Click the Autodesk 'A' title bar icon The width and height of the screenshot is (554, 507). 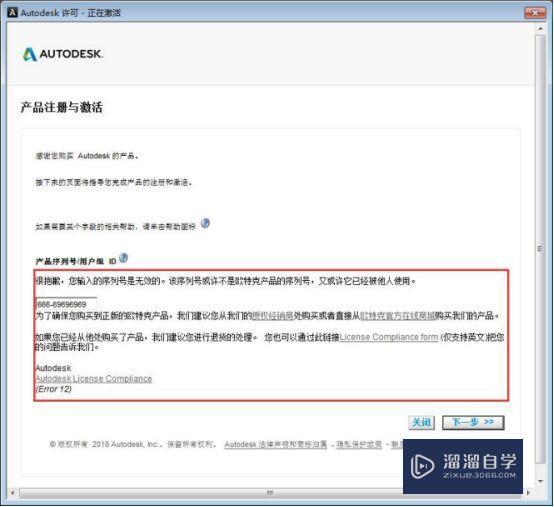[x=12, y=13]
